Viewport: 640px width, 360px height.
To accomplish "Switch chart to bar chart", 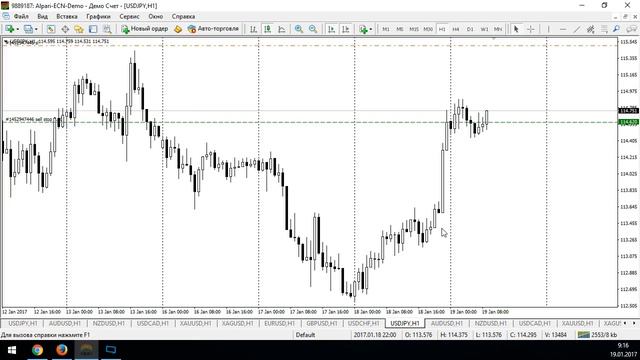I will 253,29.
